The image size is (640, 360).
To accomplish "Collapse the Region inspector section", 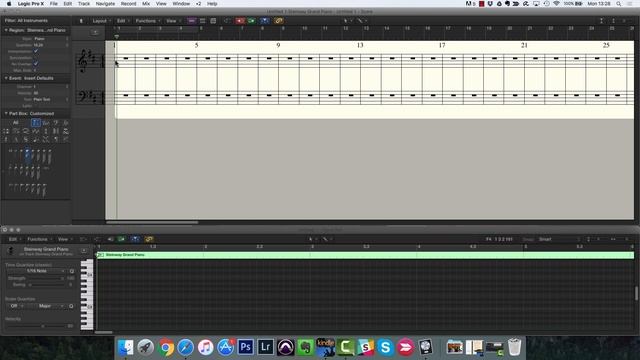I will coord(6,30).
